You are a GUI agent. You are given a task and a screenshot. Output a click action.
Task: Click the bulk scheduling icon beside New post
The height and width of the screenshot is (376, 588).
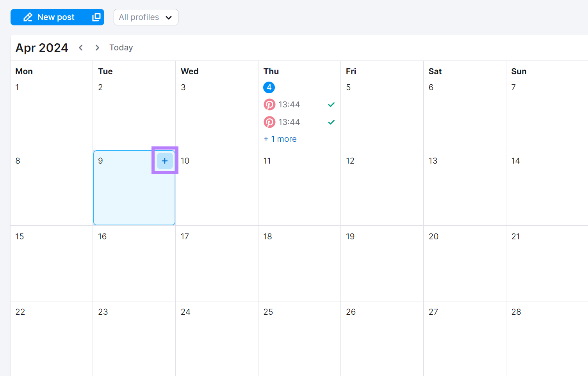click(96, 17)
